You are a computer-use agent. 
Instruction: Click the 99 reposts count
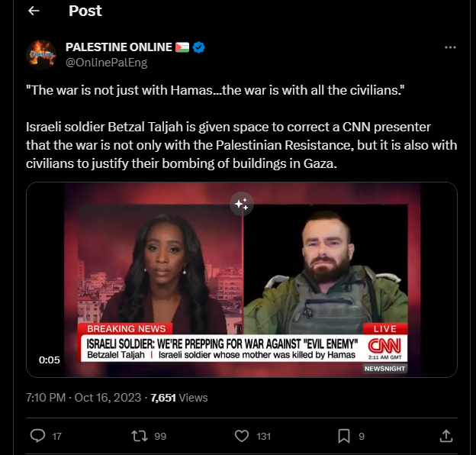pyautogui.click(x=160, y=436)
